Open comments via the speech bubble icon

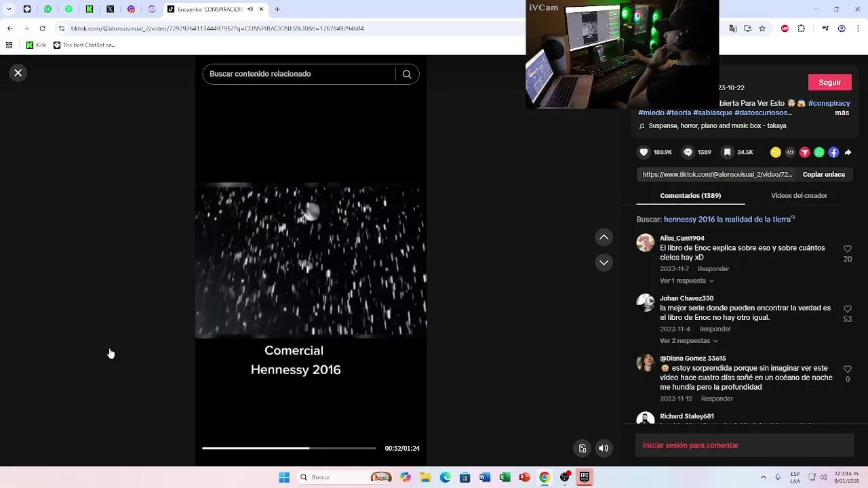coord(688,152)
